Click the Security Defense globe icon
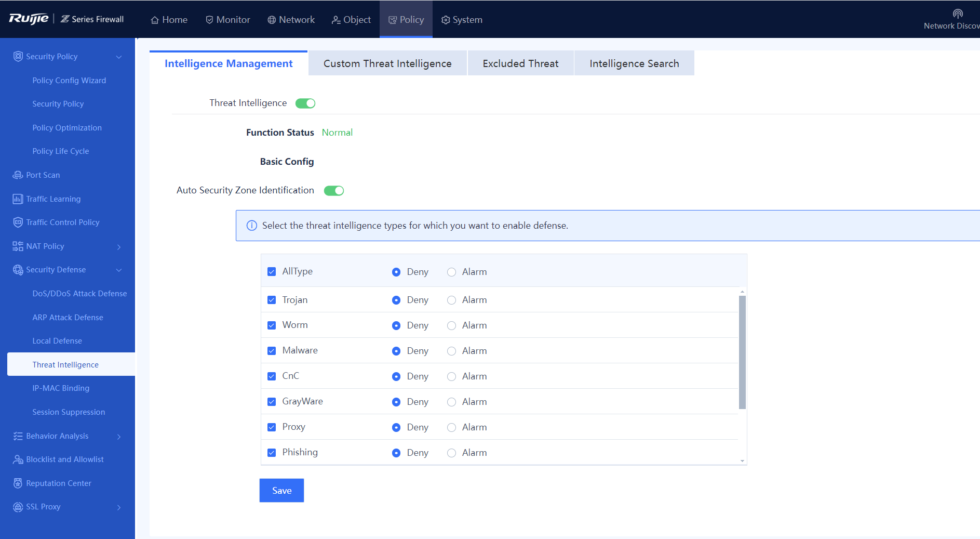 pos(18,270)
